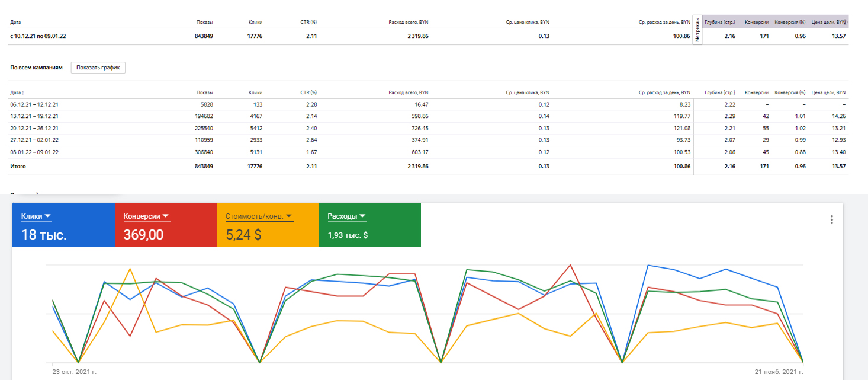This screenshot has height=380, width=868.
Task: Expand the Стоимость/конв. metric dropdown
Action: pyautogui.click(x=288, y=216)
